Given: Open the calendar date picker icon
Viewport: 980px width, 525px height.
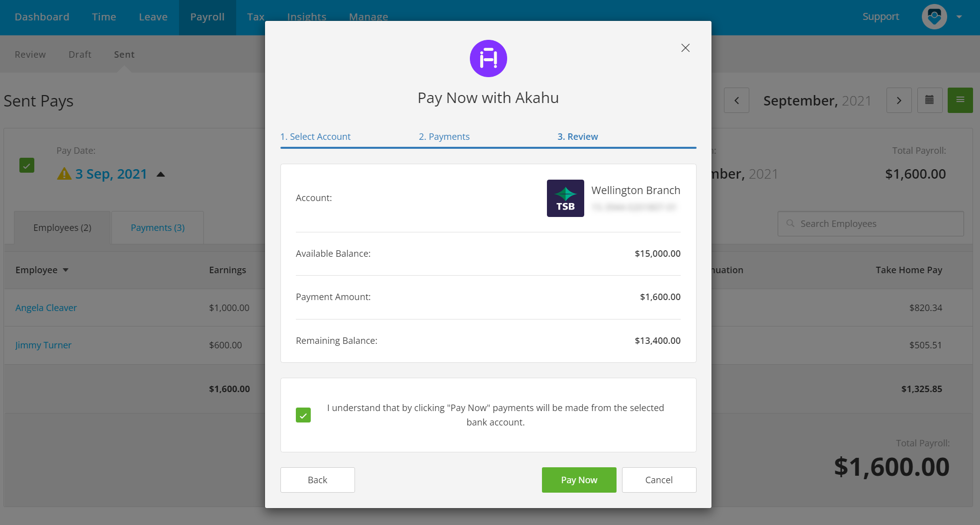Looking at the screenshot, I should point(929,101).
